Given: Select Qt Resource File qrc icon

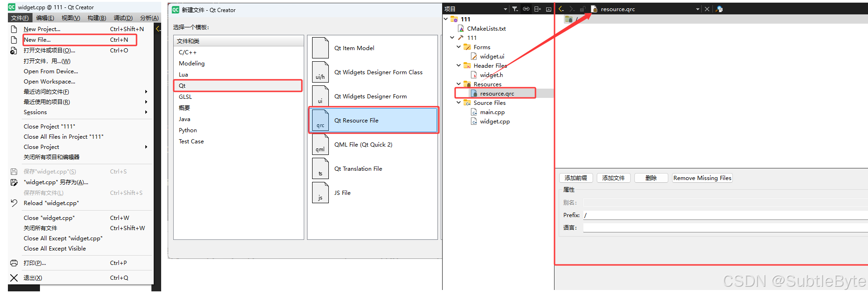Looking at the screenshot, I should click(x=320, y=120).
